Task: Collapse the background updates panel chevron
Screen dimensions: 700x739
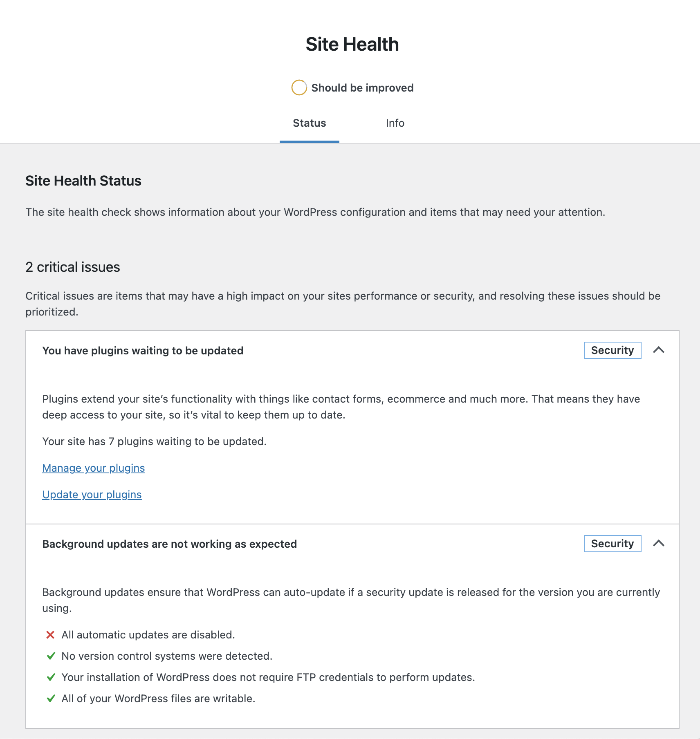Action: [x=658, y=544]
